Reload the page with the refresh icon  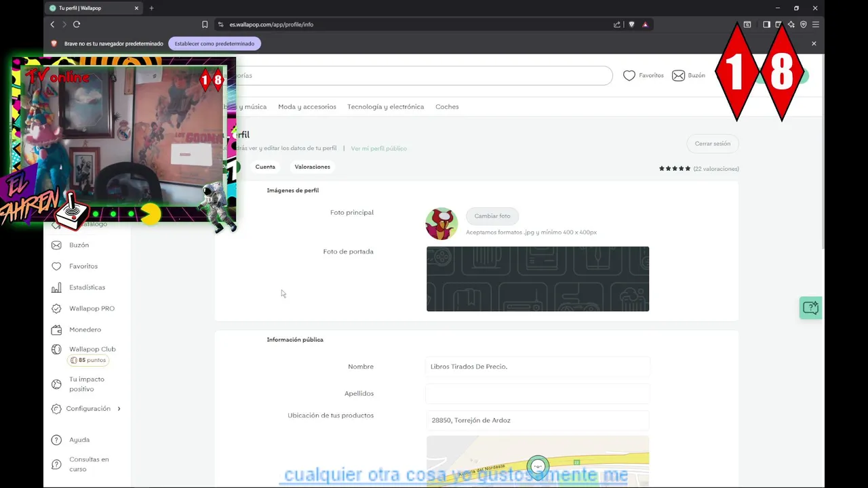[x=77, y=24]
